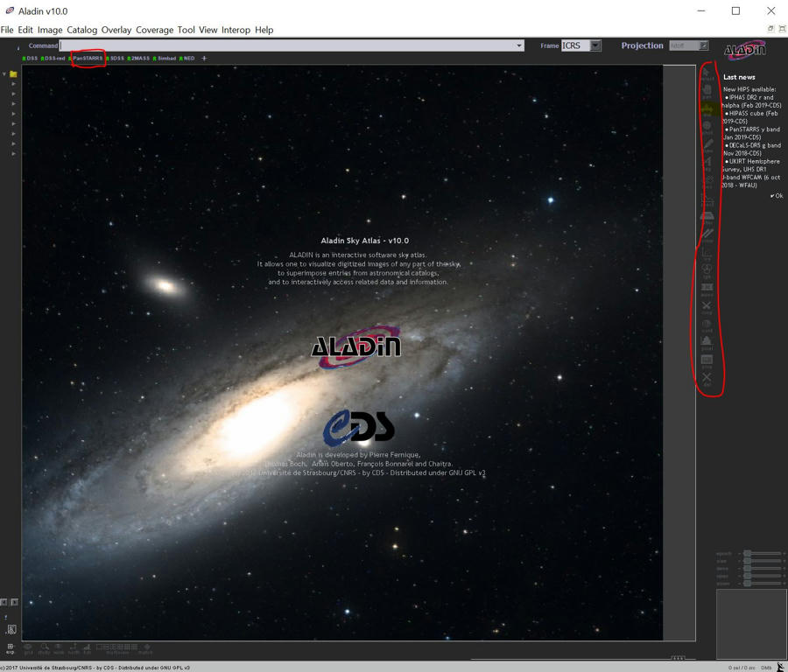Click the size slider
Screen dimensions: 788x672
[x=761, y=561]
